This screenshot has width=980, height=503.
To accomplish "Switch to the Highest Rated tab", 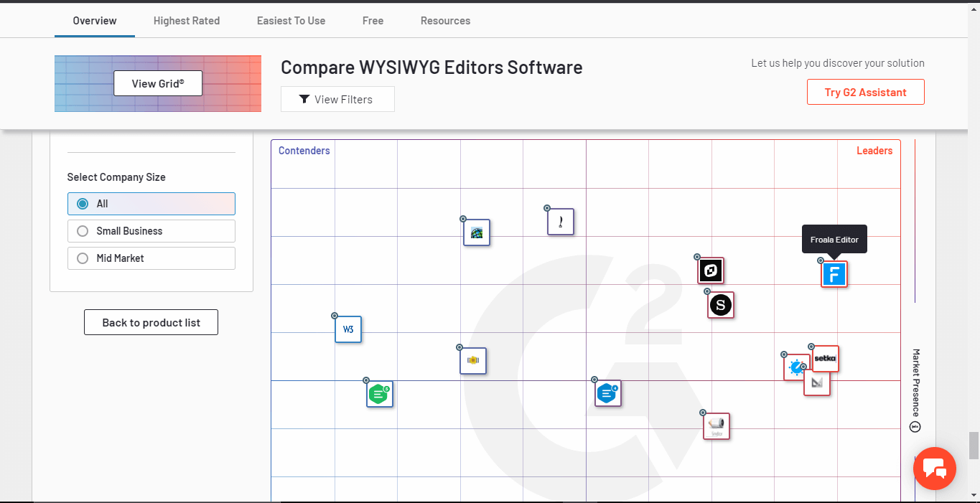I will 187,21.
